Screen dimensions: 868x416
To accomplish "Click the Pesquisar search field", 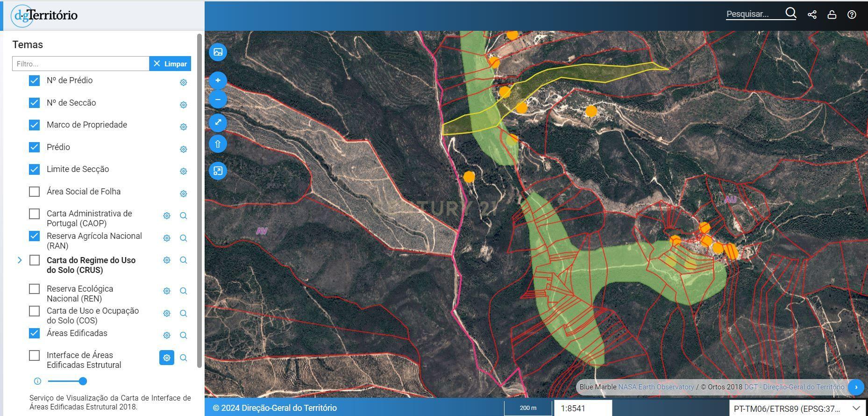I will coord(754,14).
